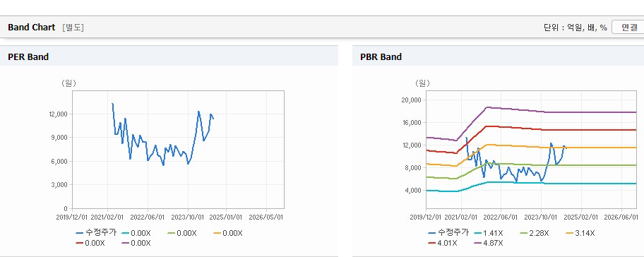Click the 3,000 axis label in PER Band
The width and height of the screenshot is (644, 257).
click(x=59, y=185)
